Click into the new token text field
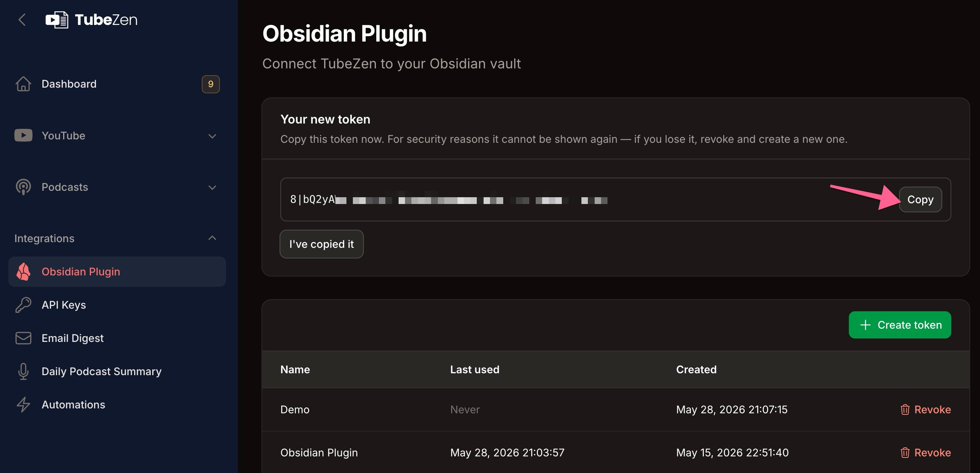Image resolution: width=980 pixels, height=473 pixels. tap(590, 199)
